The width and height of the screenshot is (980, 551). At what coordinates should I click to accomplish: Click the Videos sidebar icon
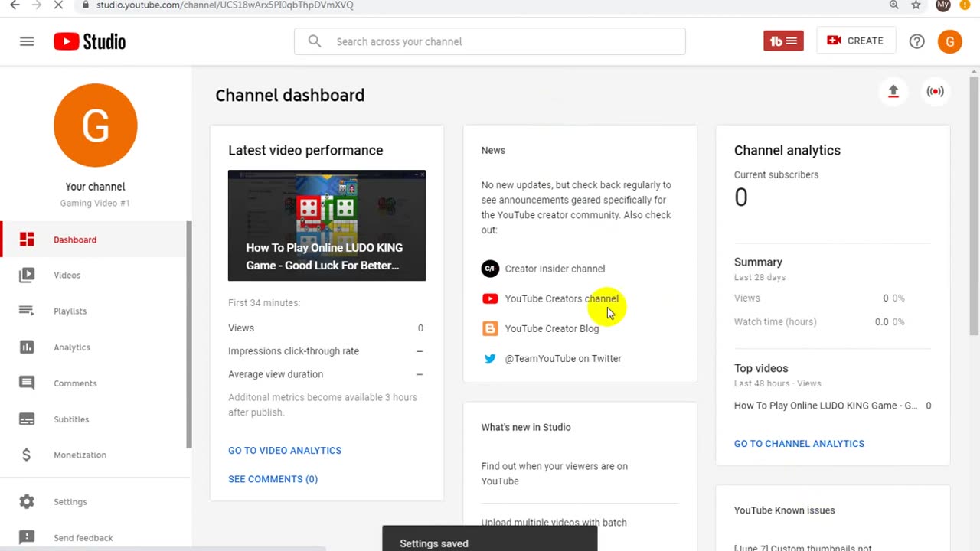click(27, 275)
